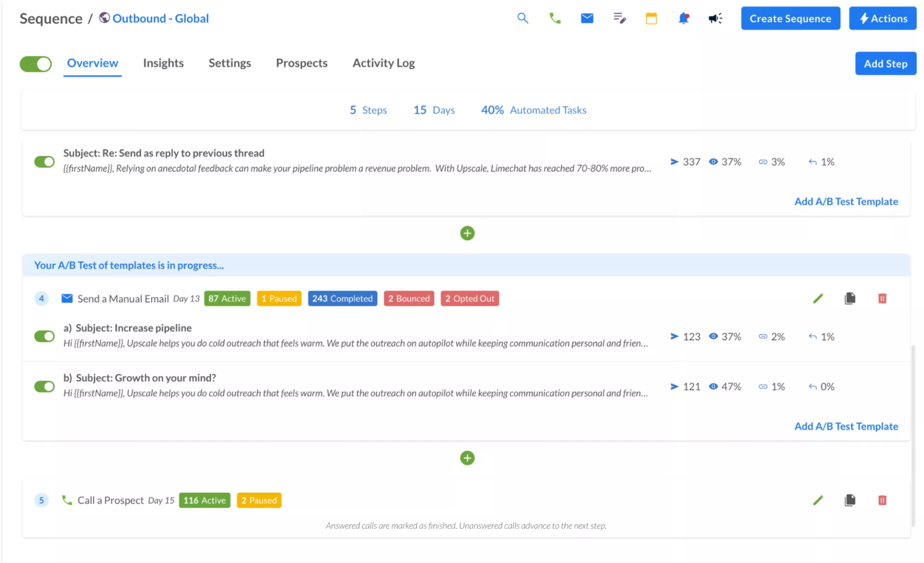Switch to the Insights tab
This screenshot has width=924, height=563.
pos(163,63)
